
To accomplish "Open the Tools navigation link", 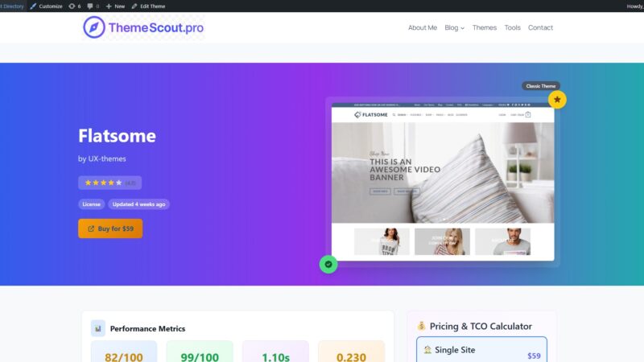I will (x=512, y=27).
